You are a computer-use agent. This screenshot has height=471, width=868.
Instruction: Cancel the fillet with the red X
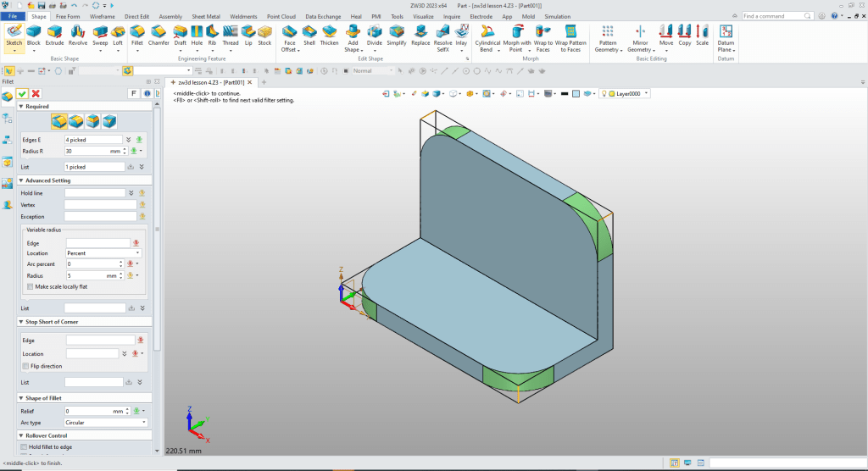36,93
